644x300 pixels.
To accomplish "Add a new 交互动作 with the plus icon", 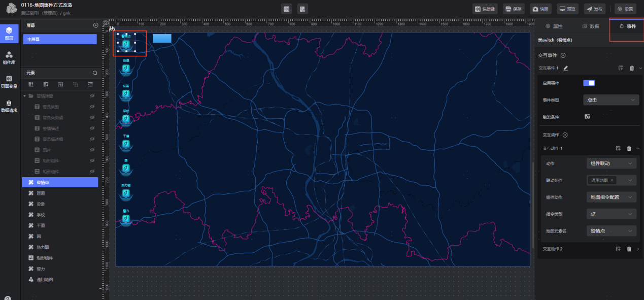I will pos(565,135).
